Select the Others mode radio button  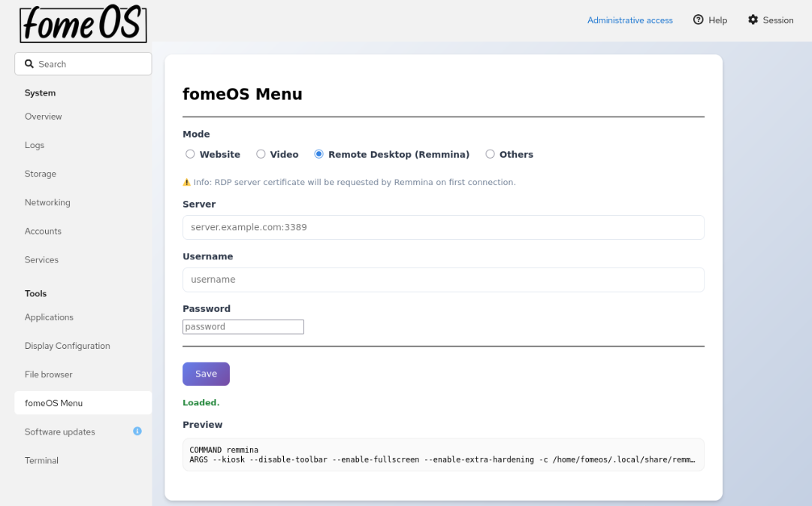tap(489, 153)
